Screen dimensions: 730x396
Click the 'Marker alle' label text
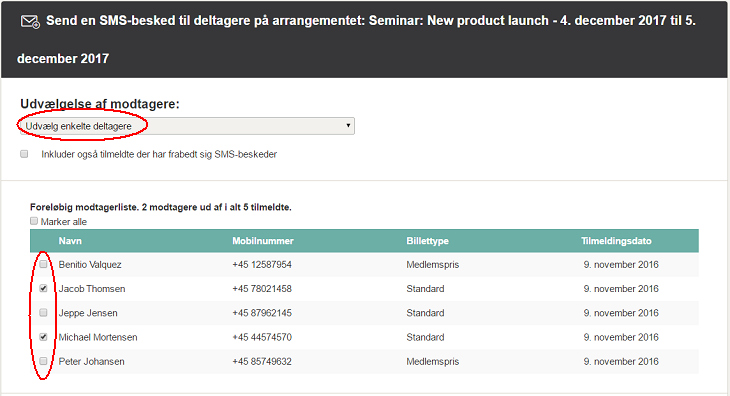tap(64, 221)
